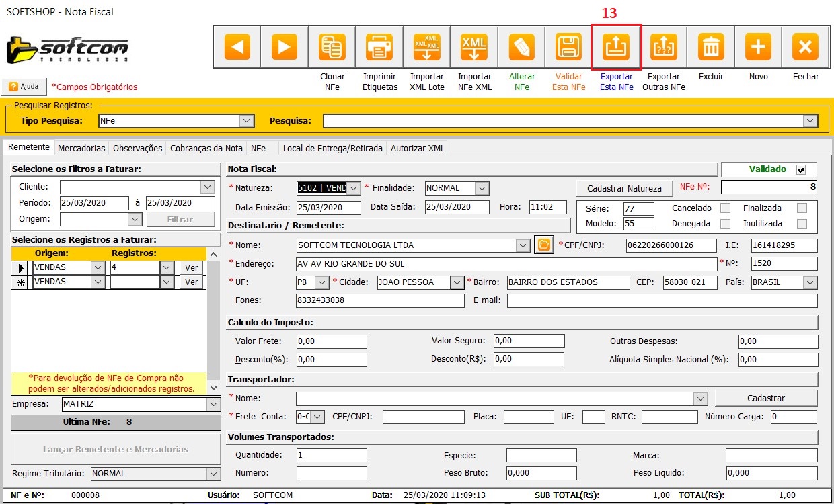Check the Cancelado checkbox
The image size is (834, 504).
click(x=725, y=208)
